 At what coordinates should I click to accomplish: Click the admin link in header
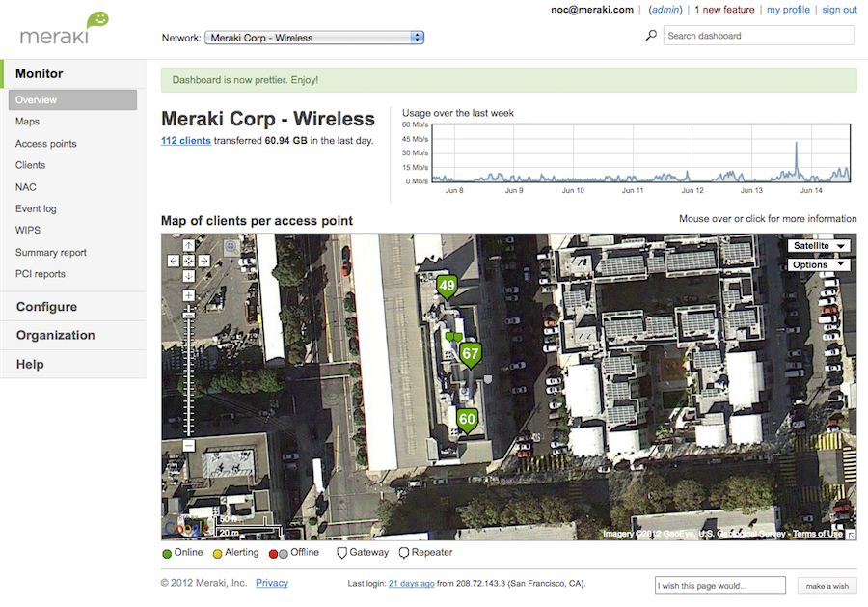(665, 10)
